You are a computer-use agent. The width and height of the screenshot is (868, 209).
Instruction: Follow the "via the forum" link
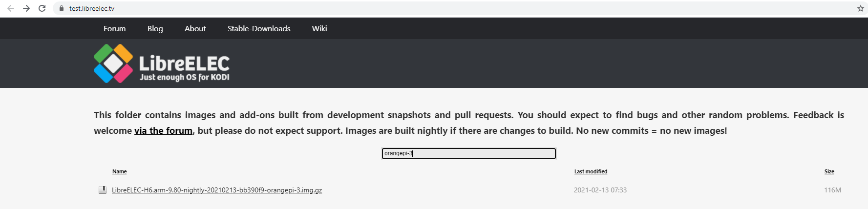click(x=163, y=131)
